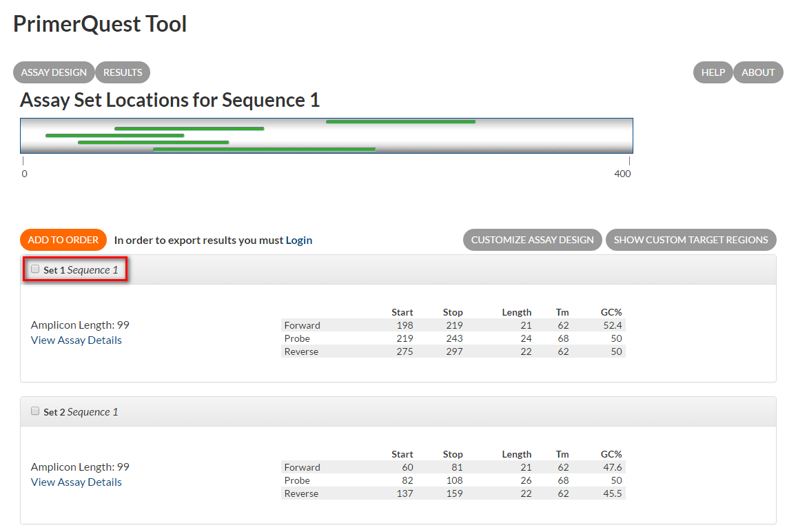
Task: Switch to the Results tab
Action: [123, 72]
